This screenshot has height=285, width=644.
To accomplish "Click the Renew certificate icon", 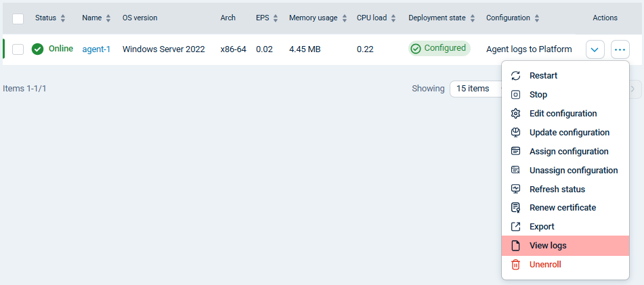I will 515,208.
